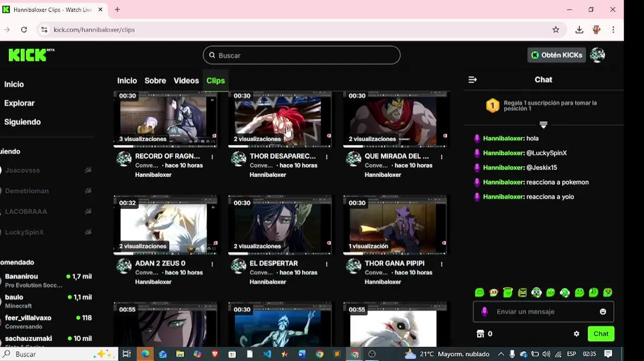
Task: Insert the heart-eyes emote
Action: click(x=608, y=292)
